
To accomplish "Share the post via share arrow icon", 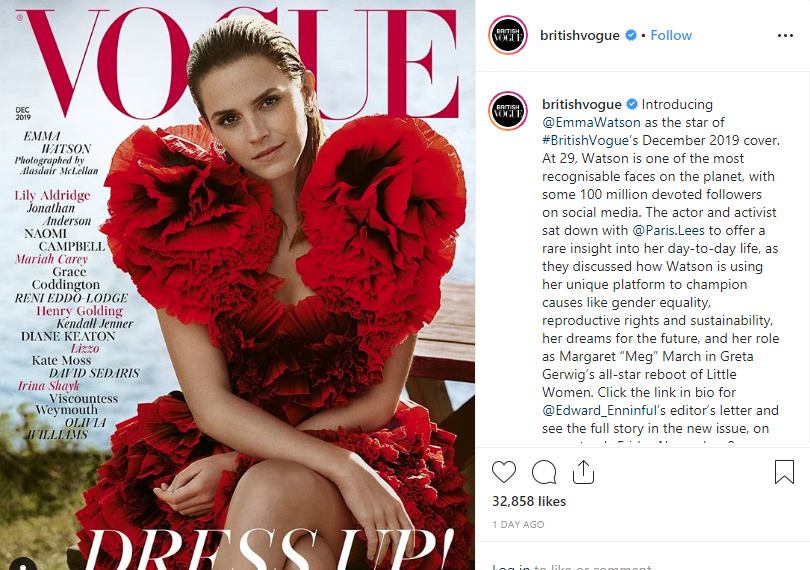I will pyautogui.click(x=583, y=472).
